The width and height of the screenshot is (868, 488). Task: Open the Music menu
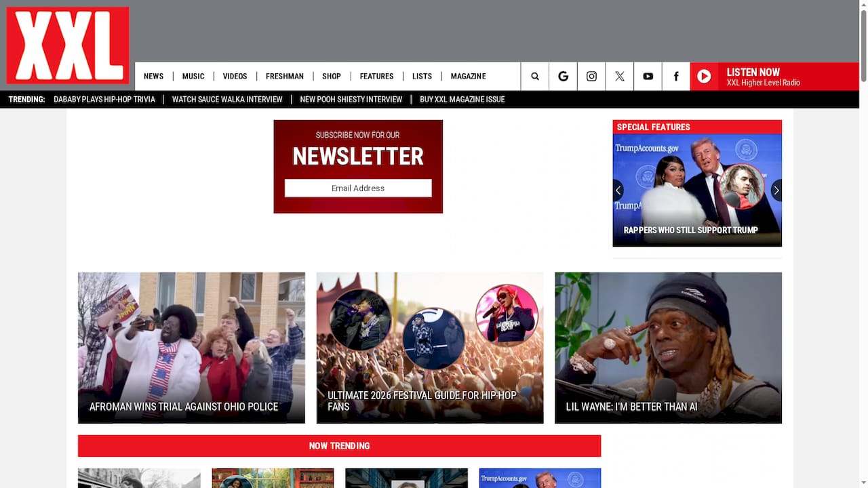193,77
